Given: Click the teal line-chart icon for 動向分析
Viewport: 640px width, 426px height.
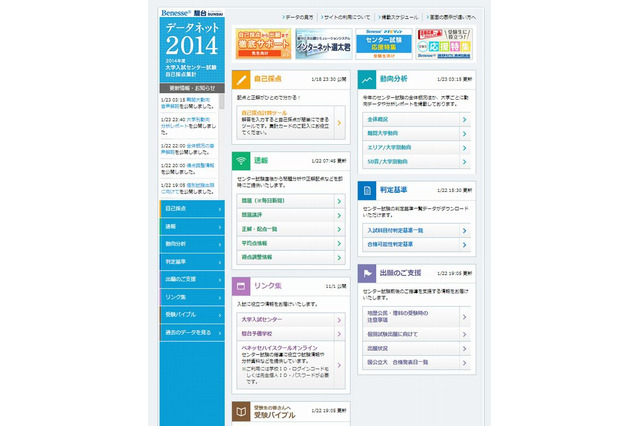Looking at the screenshot, I should tap(367, 80).
